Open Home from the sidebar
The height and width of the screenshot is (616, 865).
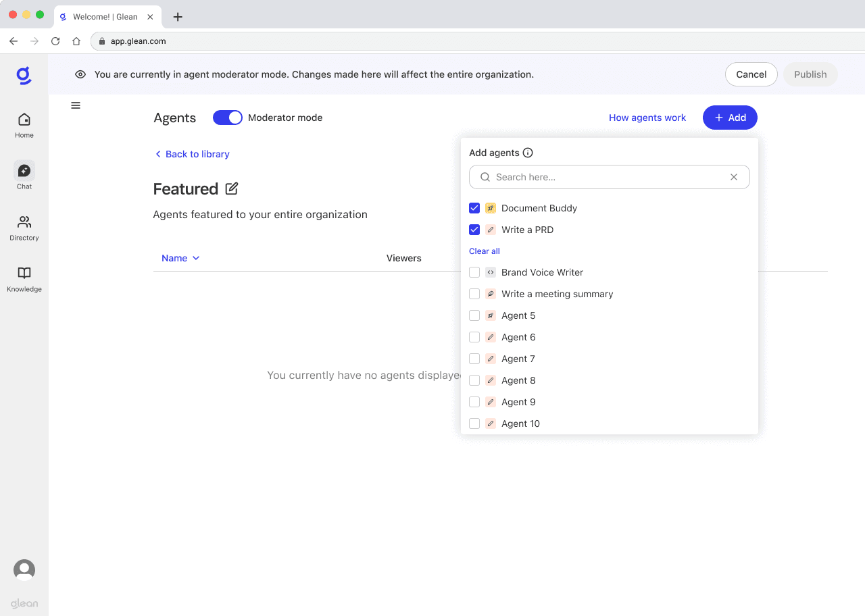coord(24,125)
